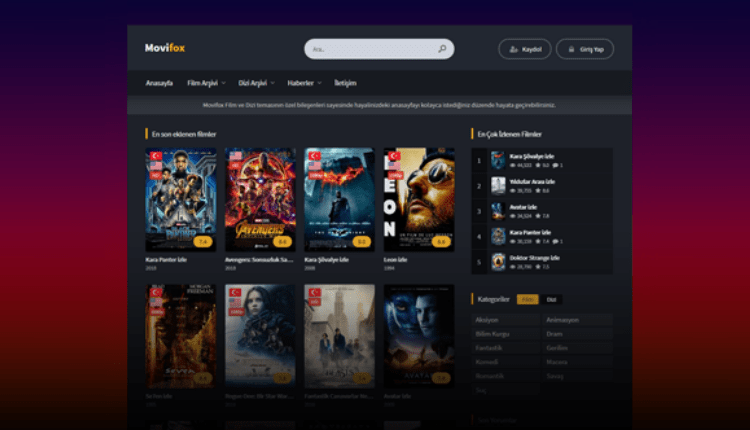
Task: Select the Film categories tab
Action: (x=528, y=299)
